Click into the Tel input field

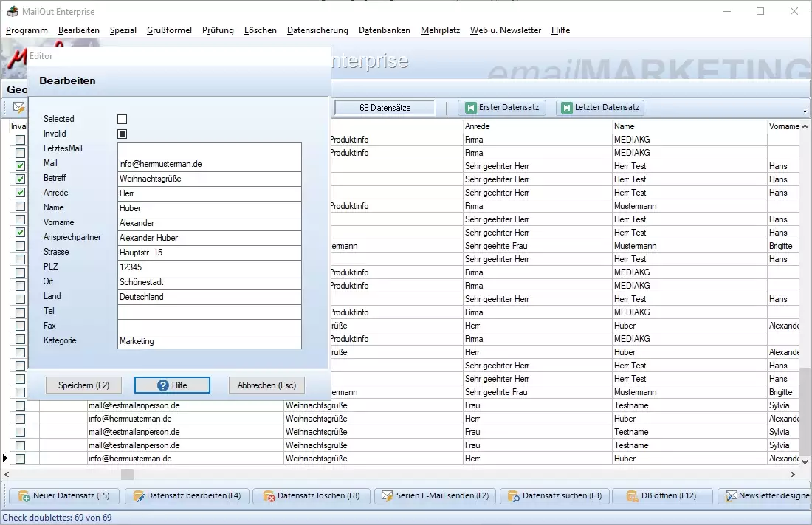210,312
